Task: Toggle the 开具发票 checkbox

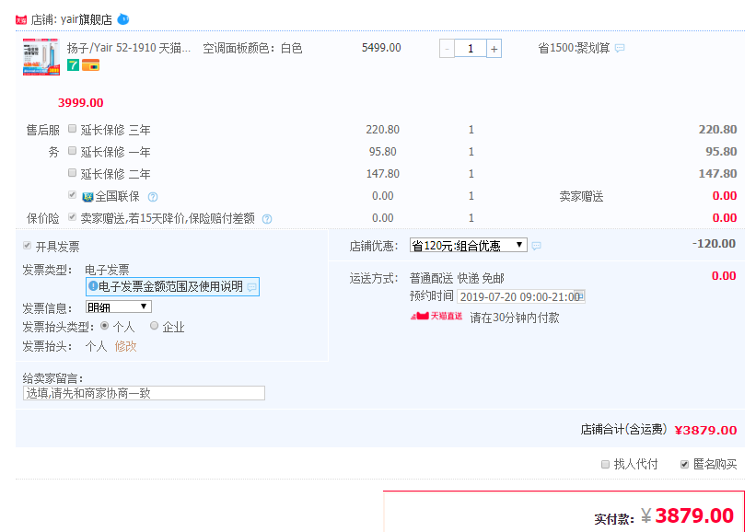Action: [x=27, y=246]
